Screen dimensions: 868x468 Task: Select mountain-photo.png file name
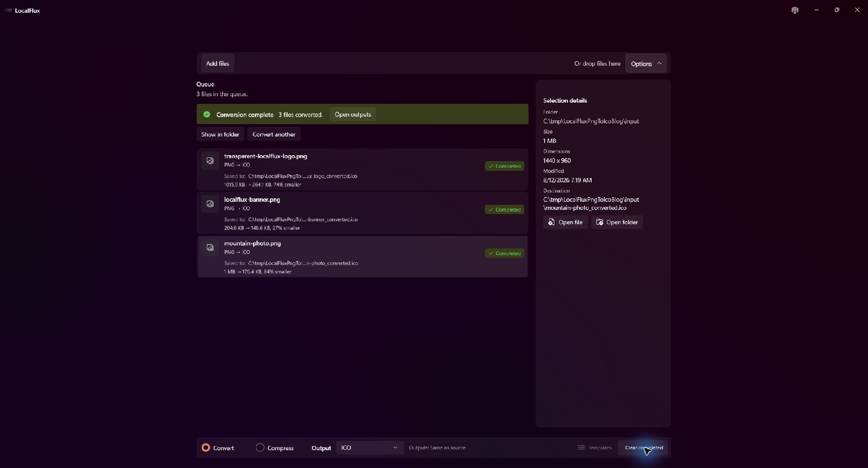click(253, 243)
